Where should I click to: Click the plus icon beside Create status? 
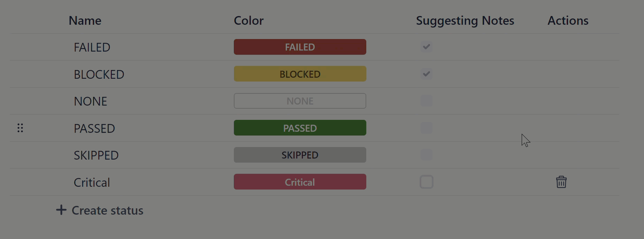61,210
